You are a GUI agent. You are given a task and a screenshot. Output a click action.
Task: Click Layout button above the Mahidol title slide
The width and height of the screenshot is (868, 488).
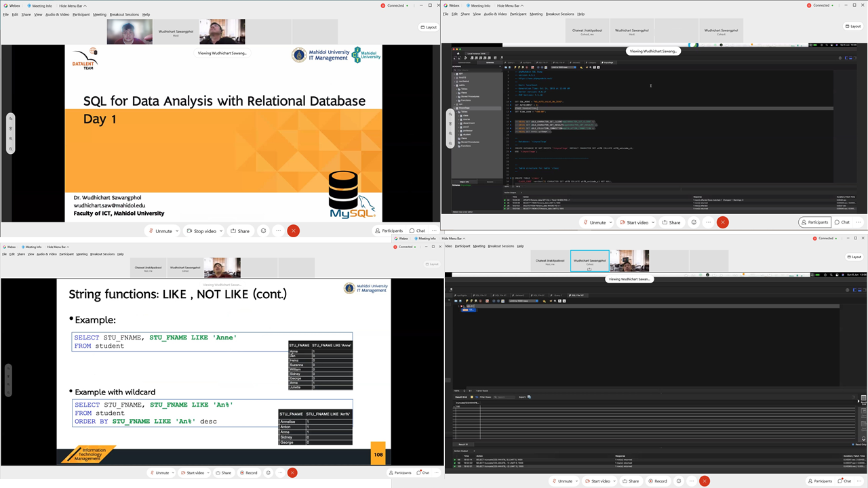pos(429,27)
